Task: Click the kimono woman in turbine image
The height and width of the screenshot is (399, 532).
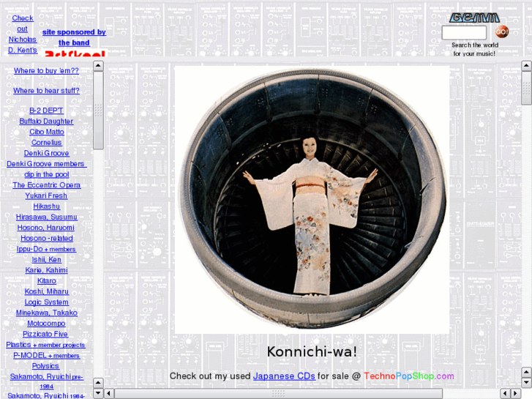Action: coord(312,200)
